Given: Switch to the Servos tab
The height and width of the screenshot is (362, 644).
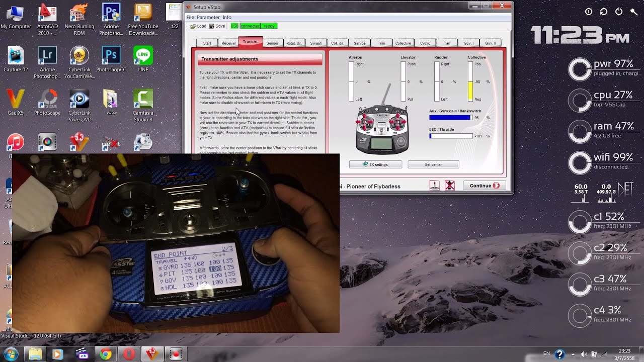Looking at the screenshot, I should click(x=360, y=43).
